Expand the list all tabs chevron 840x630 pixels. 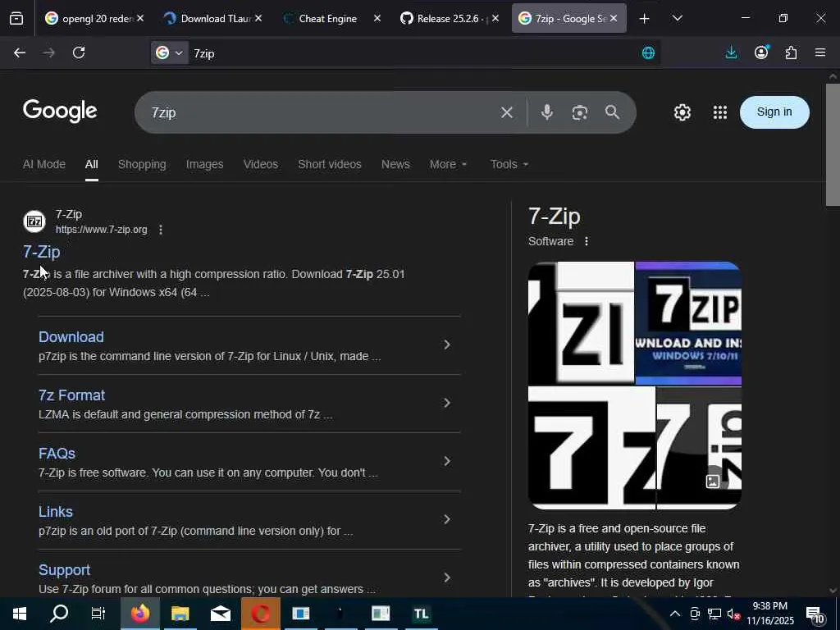pos(677,18)
